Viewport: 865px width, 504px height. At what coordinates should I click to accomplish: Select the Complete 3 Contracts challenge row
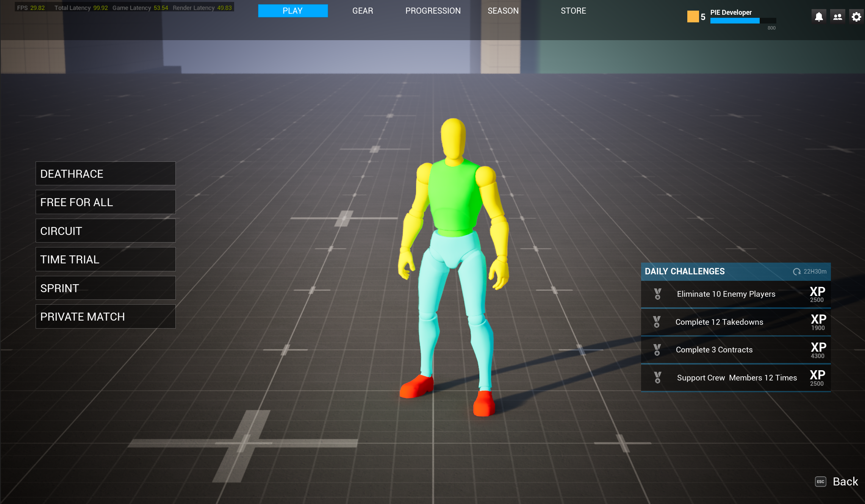(735, 350)
